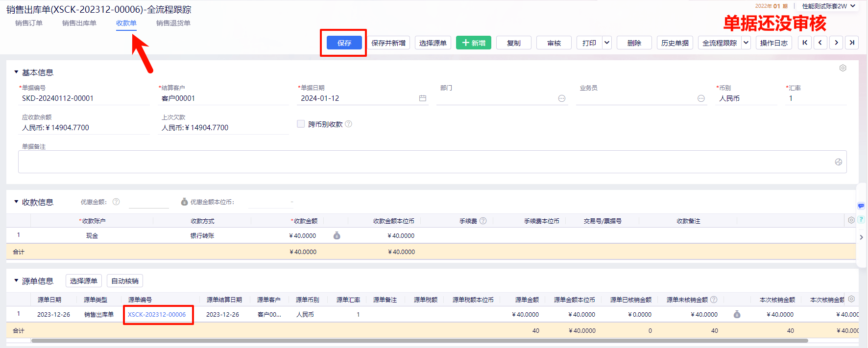Click 2022年 01 期 period indicator
This screenshot has width=868, height=348.
click(x=772, y=6)
